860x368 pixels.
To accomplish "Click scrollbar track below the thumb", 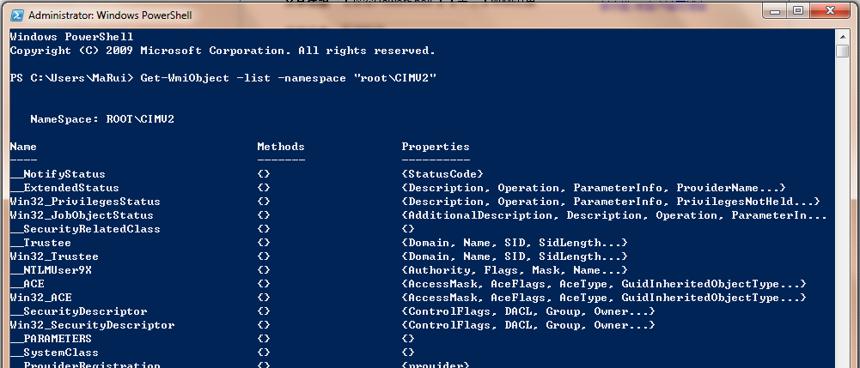I will 842,214.
